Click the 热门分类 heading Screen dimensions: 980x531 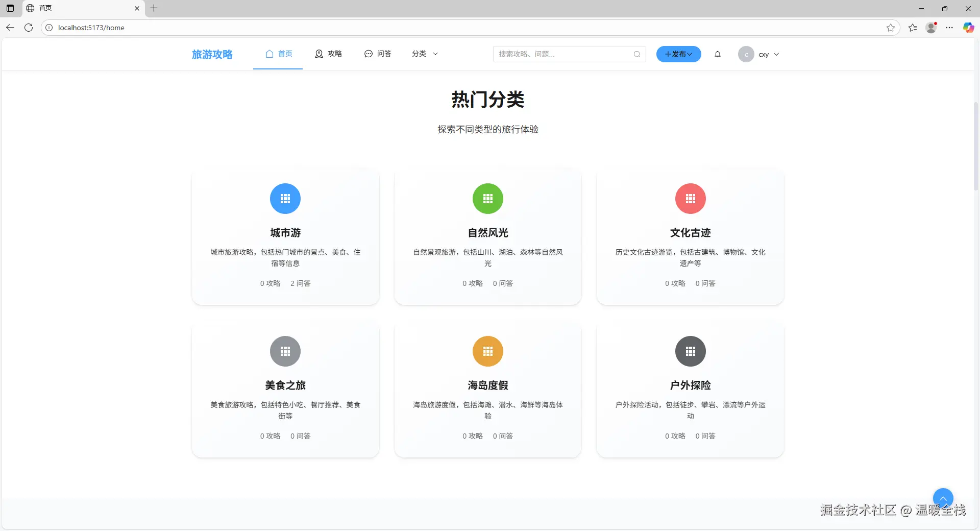pyautogui.click(x=488, y=99)
